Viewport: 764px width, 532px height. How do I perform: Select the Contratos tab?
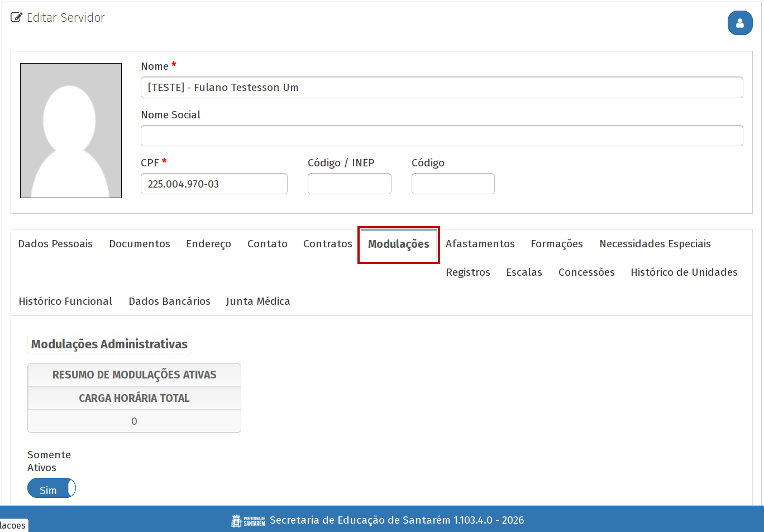tap(327, 244)
